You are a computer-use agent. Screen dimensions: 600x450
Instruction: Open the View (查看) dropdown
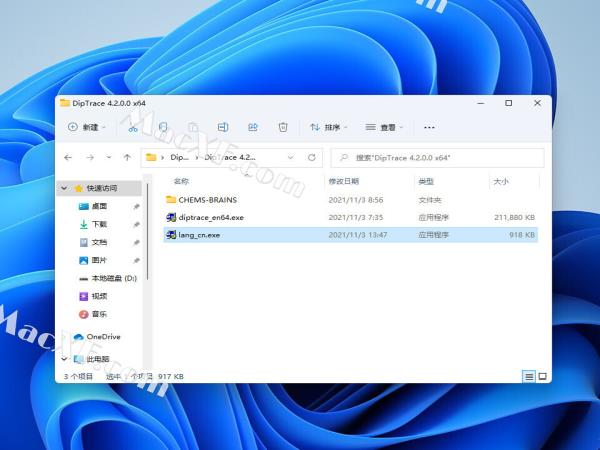click(384, 127)
